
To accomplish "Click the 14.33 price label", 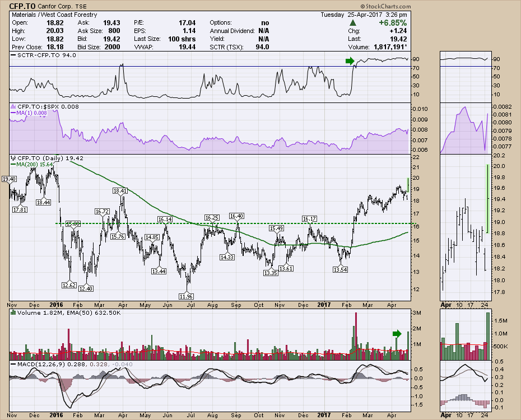I will (x=227, y=257).
